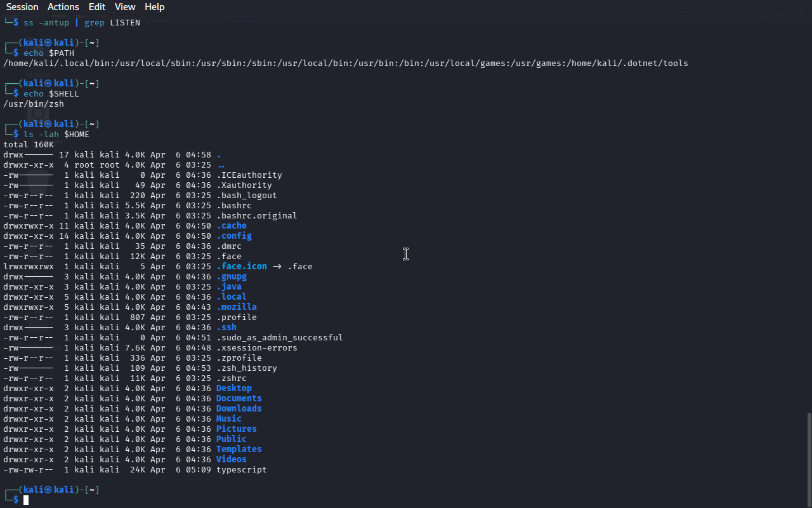Click the 'ls -lah $HOME' command text

tap(56, 134)
